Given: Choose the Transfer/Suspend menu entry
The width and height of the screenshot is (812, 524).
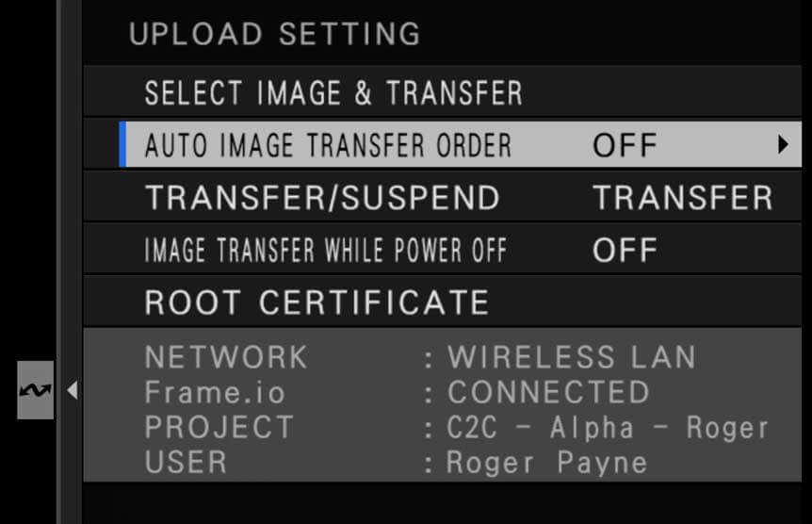Looking at the screenshot, I should 322,198.
